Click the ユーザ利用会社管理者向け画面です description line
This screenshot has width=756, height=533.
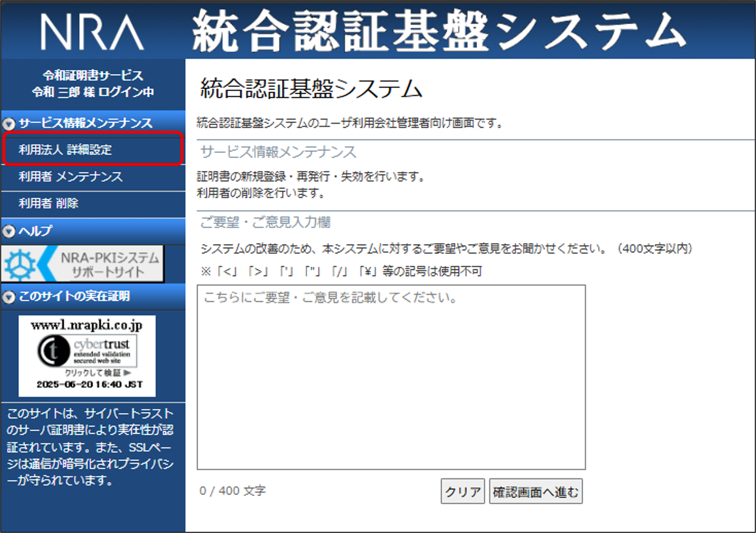350,123
